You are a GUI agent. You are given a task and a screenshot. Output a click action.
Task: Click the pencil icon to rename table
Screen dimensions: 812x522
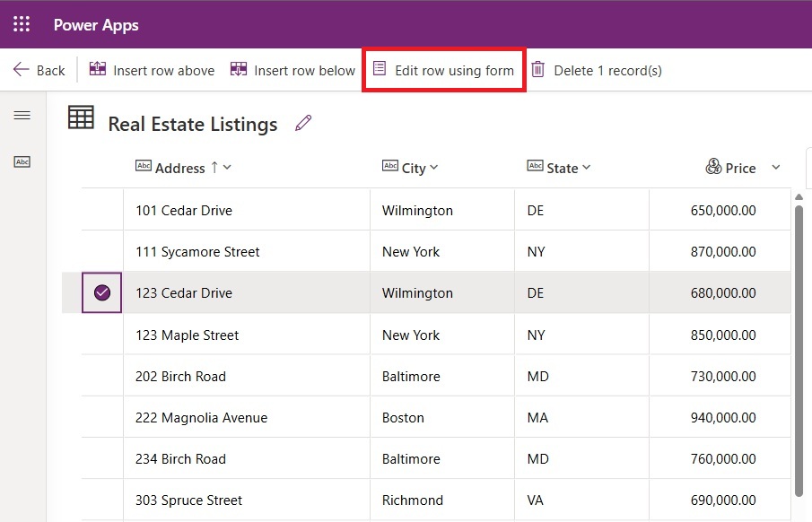tap(303, 124)
